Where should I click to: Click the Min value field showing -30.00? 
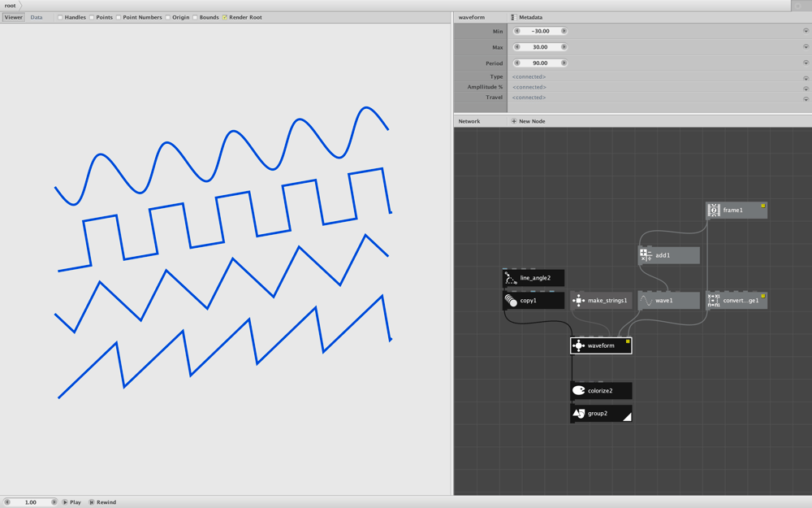(540, 31)
